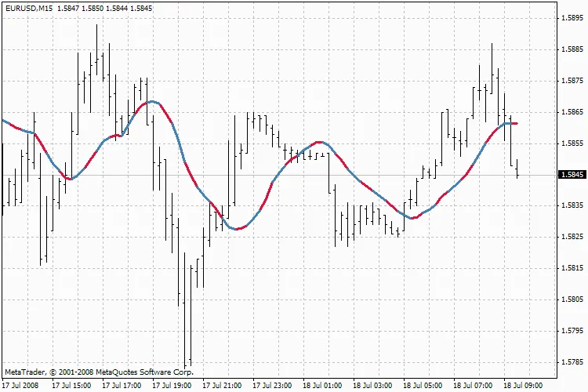The width and height of the screenshot is (588, 392).
Task: Click the 1.5895 price axis label
Action: tap(572, 18)
